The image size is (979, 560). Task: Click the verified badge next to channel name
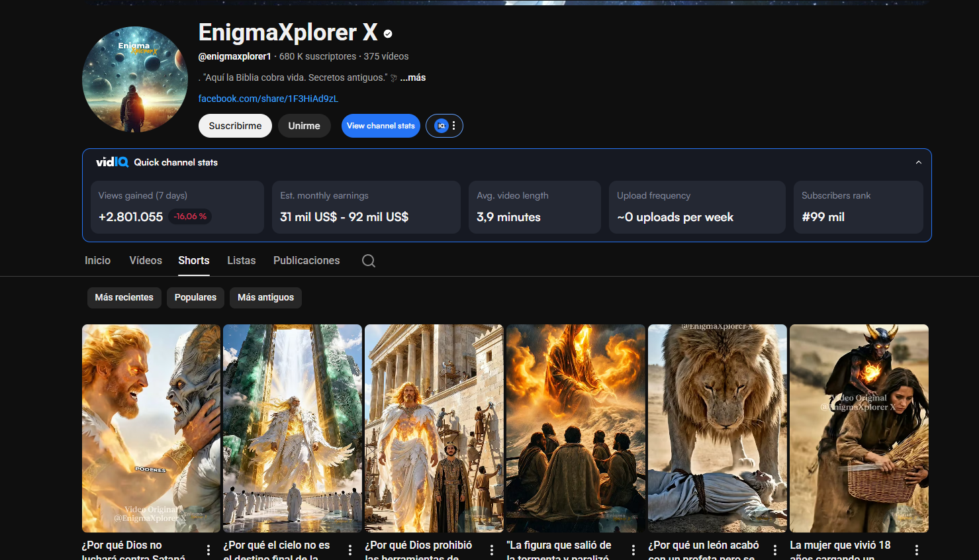(388, 34)
